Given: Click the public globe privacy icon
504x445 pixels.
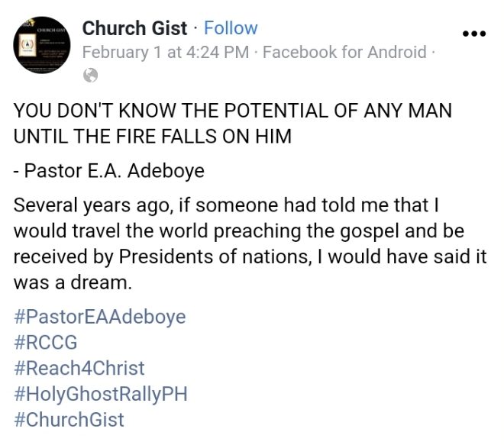Looking at the screenshot, I should (90, 74).
